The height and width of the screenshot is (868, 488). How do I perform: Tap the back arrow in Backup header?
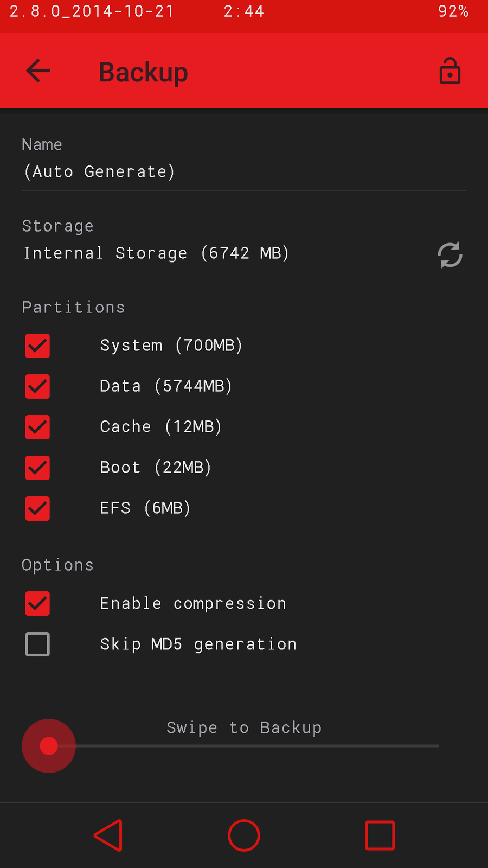38,71
